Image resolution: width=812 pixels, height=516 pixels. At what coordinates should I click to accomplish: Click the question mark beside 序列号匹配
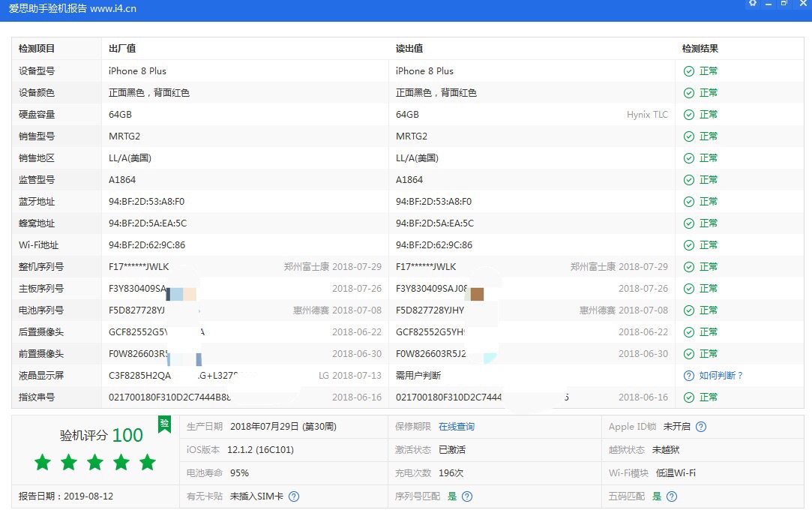click(x=467, y=496)
